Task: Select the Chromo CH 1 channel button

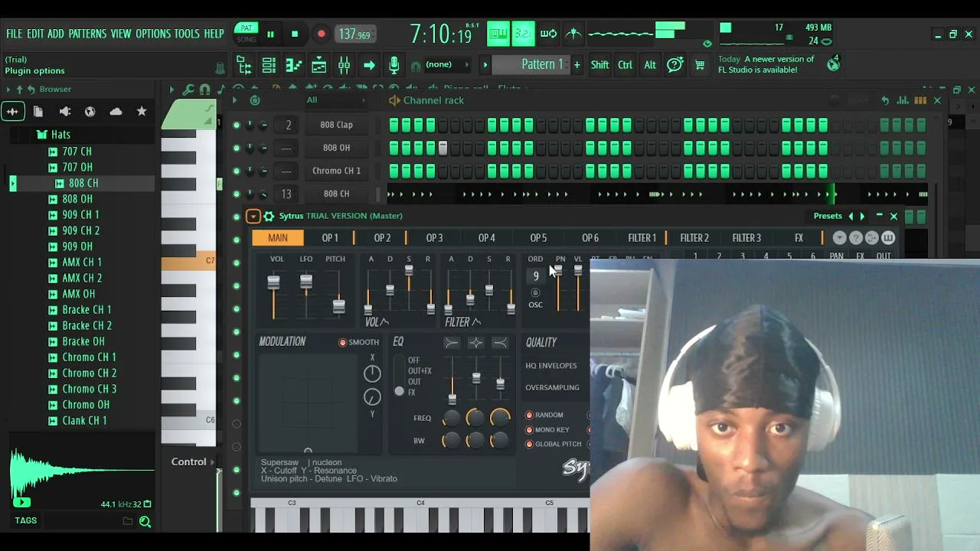Action: (x=336, y=171)
